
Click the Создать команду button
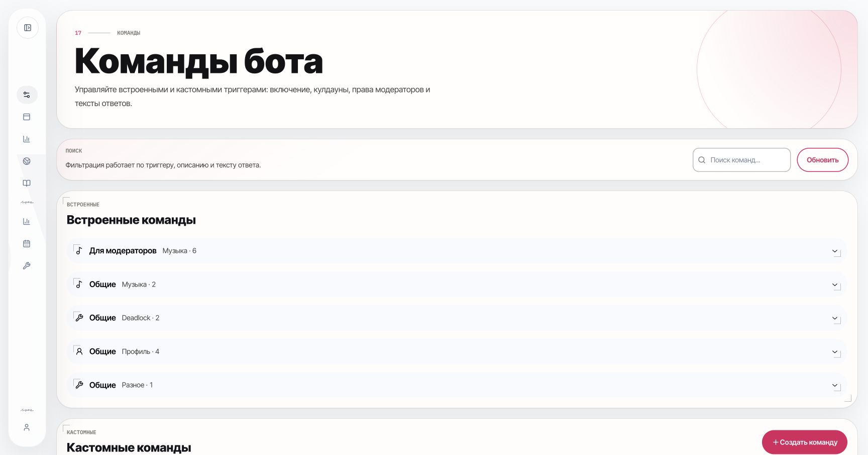point(805,442)
